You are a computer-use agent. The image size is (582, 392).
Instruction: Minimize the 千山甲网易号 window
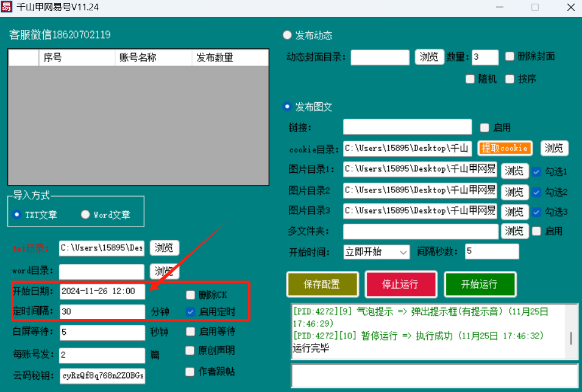pyautogui.click(x=500, y=7)
